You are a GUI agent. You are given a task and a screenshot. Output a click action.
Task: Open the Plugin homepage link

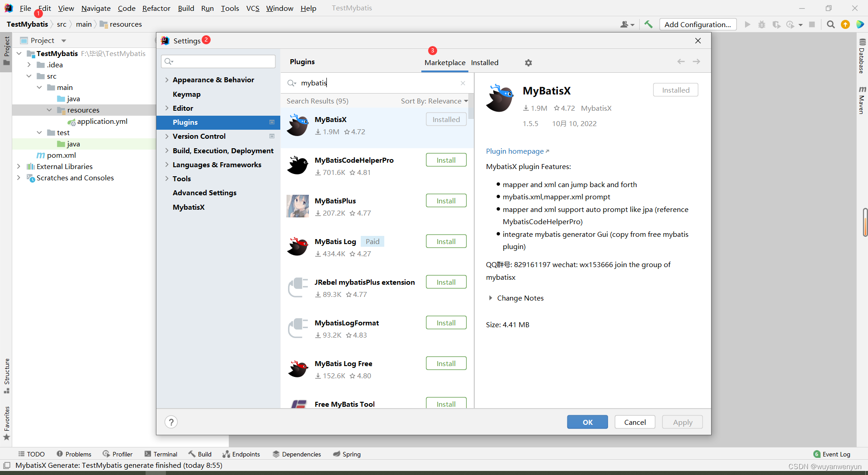pyautogui.click(x=517, y=151)
